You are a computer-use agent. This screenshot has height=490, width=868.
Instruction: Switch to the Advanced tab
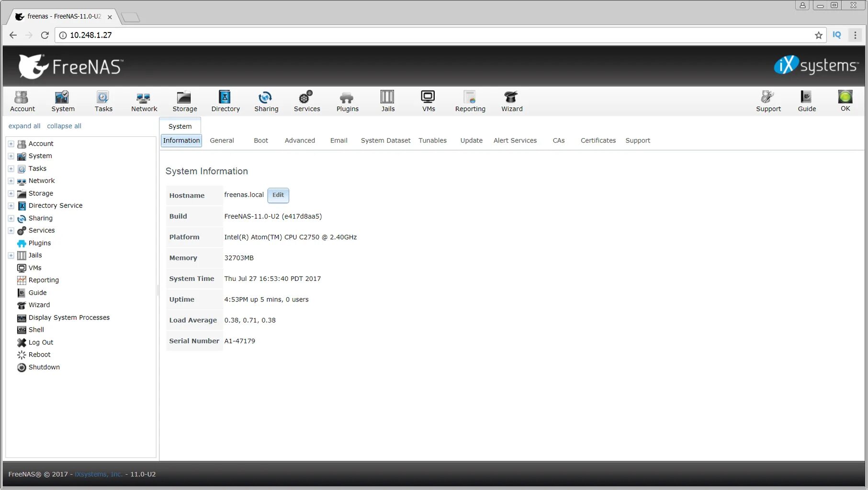point(300,140)
